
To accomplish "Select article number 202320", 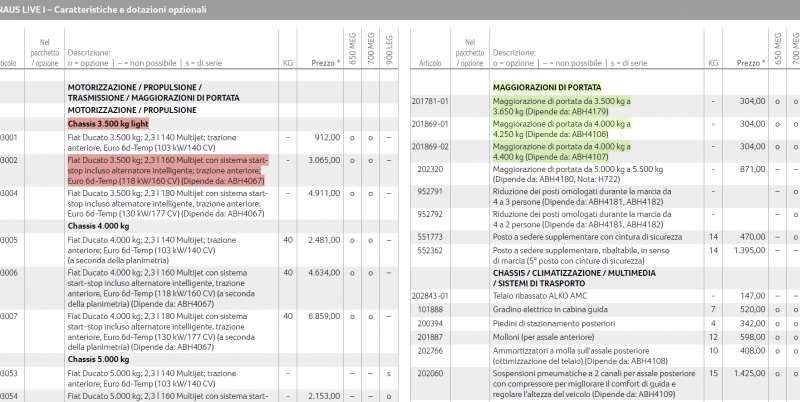I will pos(430,169).
